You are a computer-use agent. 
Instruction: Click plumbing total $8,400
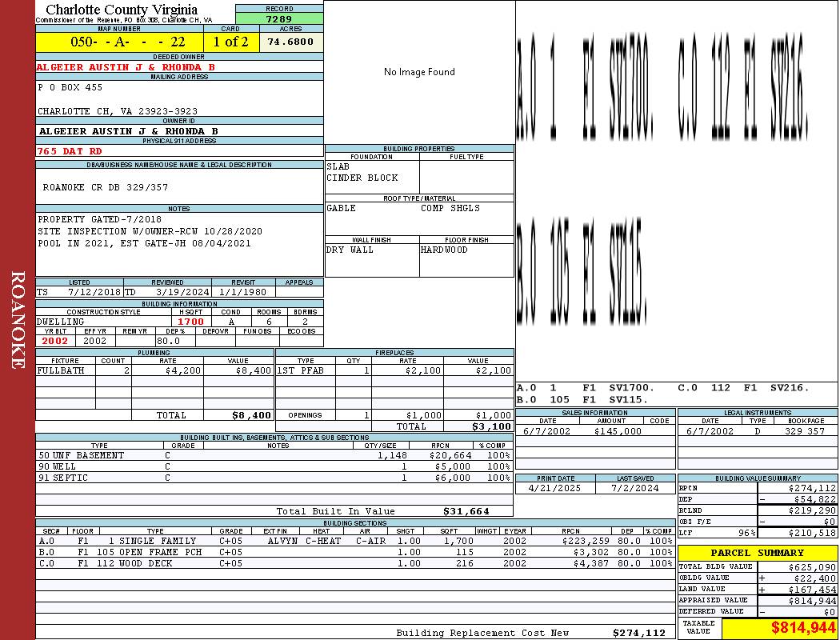[x=252, y=415]
